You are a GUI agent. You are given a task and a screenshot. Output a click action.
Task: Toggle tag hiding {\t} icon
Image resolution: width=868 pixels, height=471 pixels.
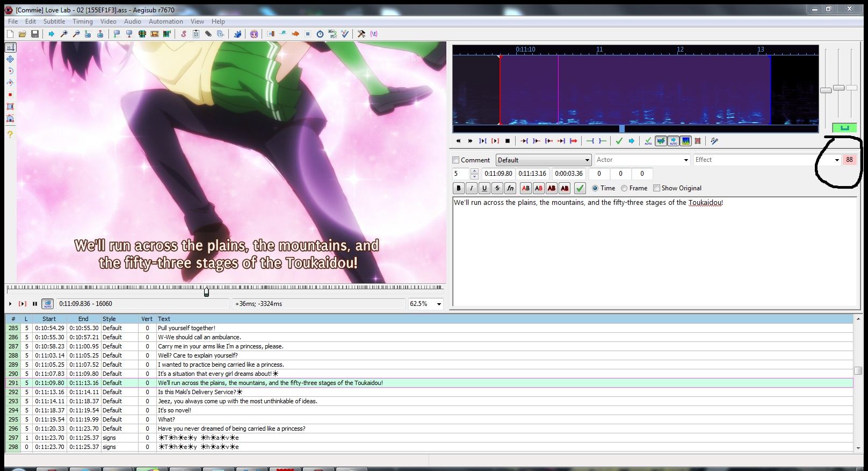point(374,34)
